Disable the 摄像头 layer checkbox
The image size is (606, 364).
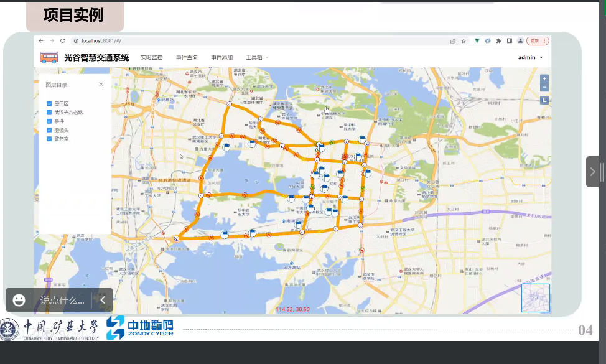pyautogui.click(x=49, y=130)
